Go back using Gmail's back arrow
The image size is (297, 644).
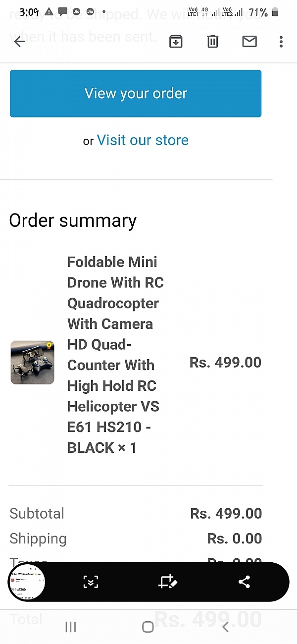coord(20,42)
